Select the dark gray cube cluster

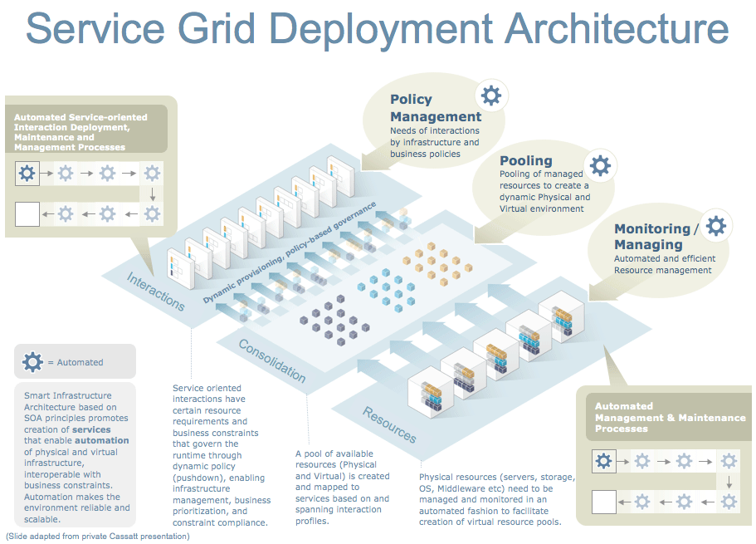pos(334,321)
